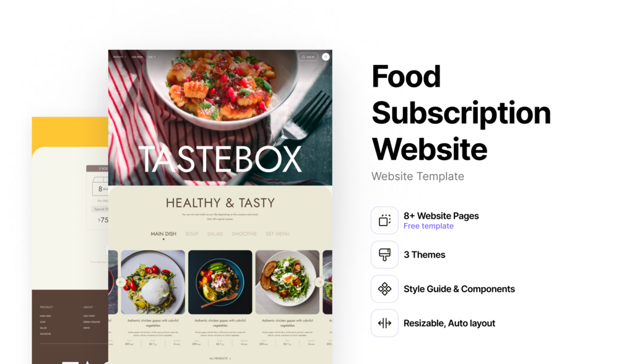Switch to the SET MENU tab
The image size is (622, 364).
[278, 234]
